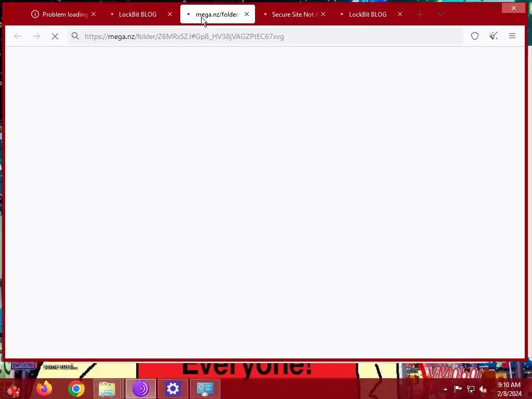
Task: Open a new tab with plus button
Action: tap(420, 14)
